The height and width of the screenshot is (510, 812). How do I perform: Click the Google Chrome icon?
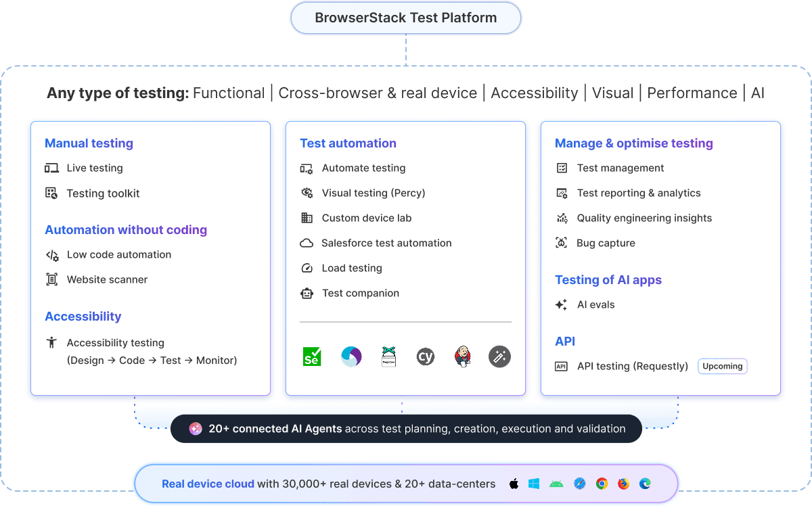coord(601,484)
